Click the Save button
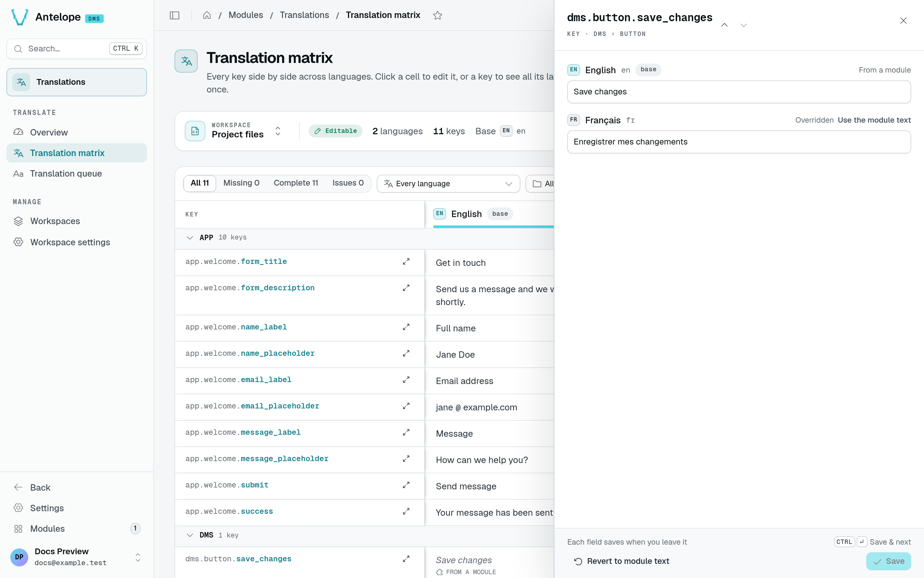Image resolution: width=924 pixels, height=578 pixels. coord(888,561)
